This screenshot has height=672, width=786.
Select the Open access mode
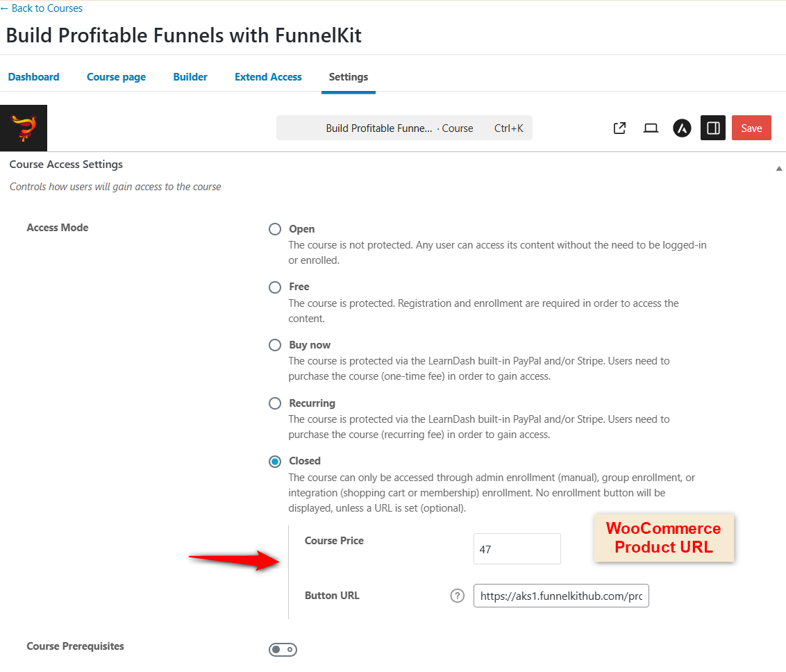275,229
